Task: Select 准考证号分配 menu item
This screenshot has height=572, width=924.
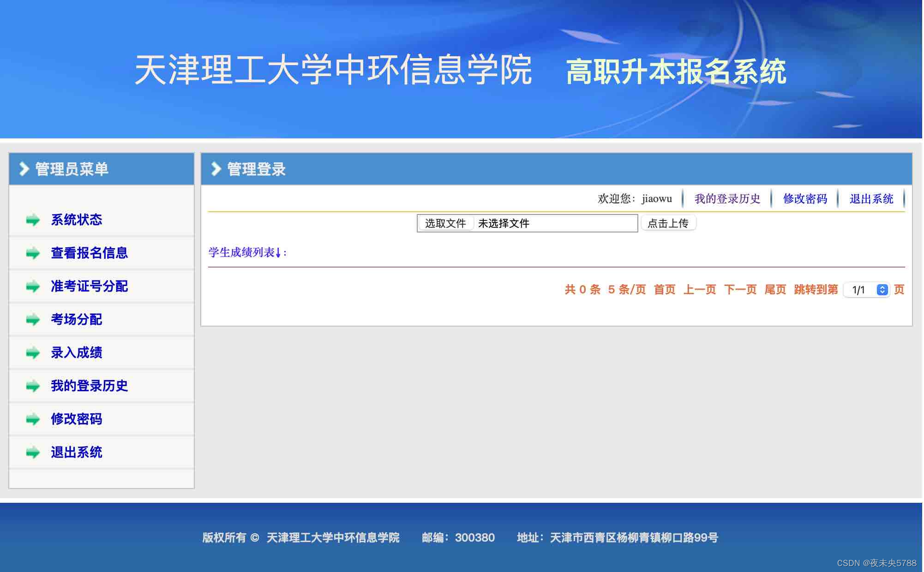Action: pos(90,286)
